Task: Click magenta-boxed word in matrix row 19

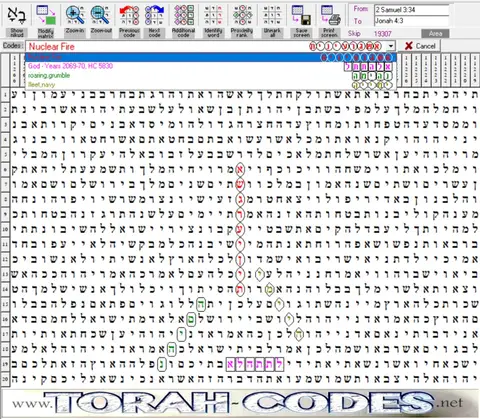Action: [x=255, y=364]
